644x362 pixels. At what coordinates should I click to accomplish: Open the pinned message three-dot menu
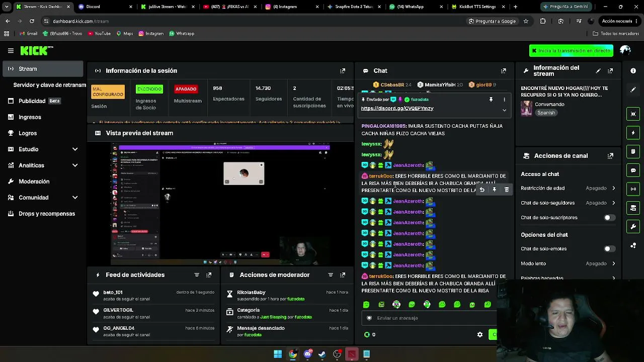pyautogui.click(x=504, y=100)
